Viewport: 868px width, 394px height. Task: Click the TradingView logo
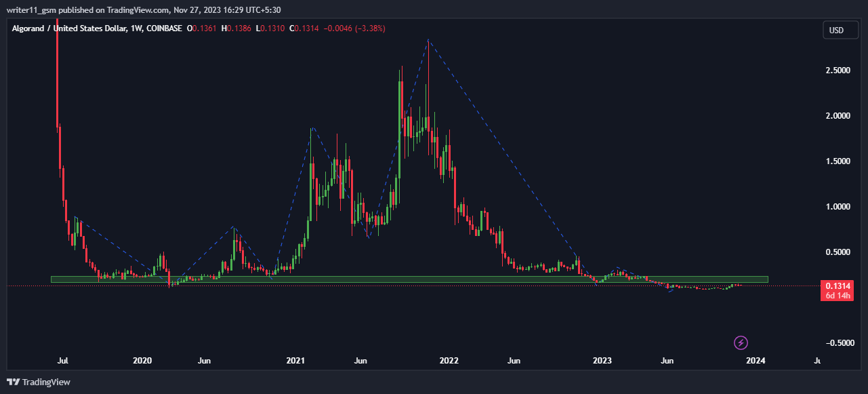pos(39,382)
